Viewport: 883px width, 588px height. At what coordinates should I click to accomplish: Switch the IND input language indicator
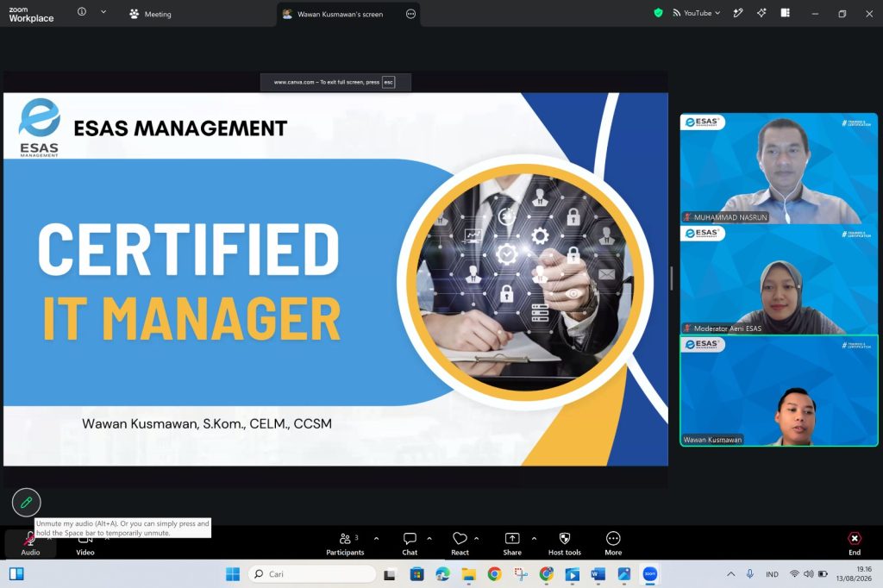point(772,574)
